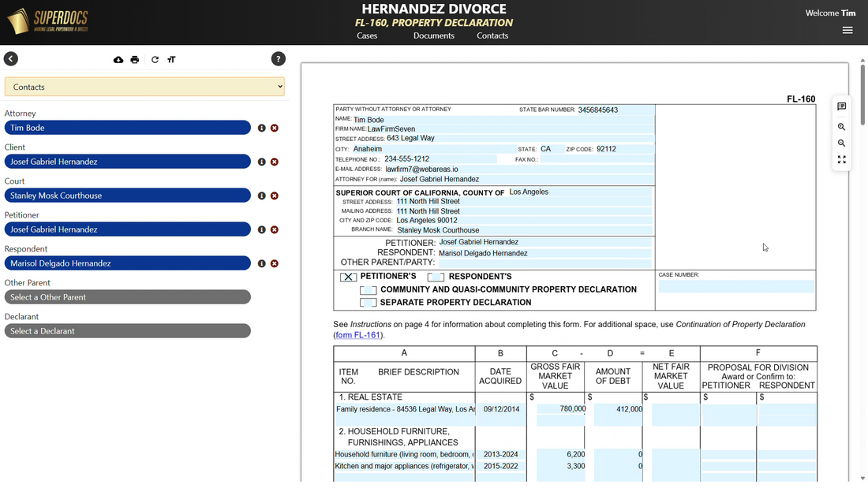Screen dimensions: 868x488
Task: Click Welcome Tim user label
Action: click(830, 13)
